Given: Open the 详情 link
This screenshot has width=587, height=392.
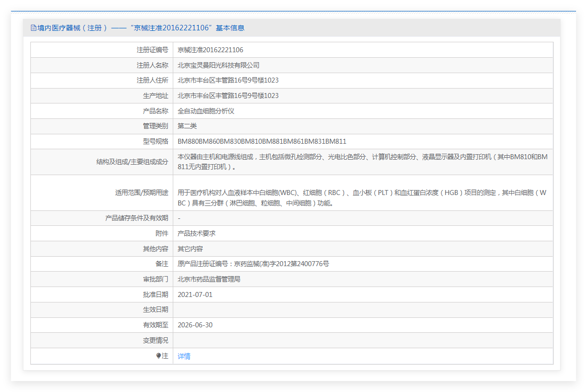Looking at the screenshot, I should (184, 356).
